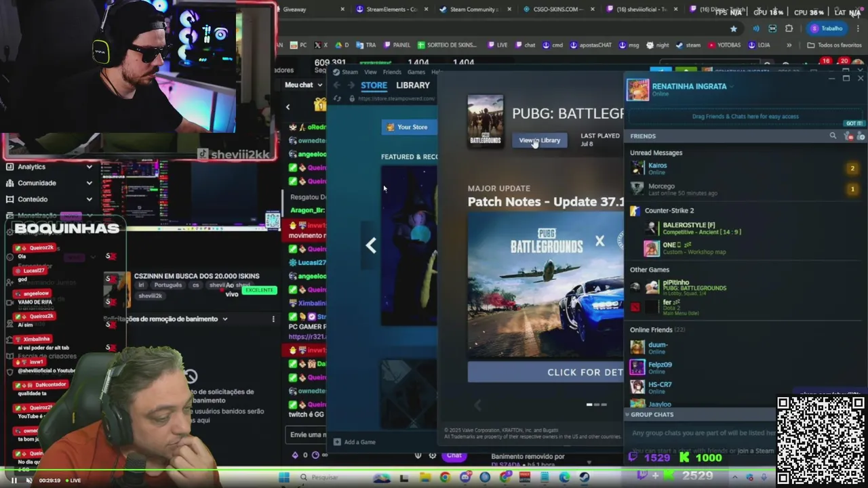Open File Explorer icon in taskbar

click(425, 477)
